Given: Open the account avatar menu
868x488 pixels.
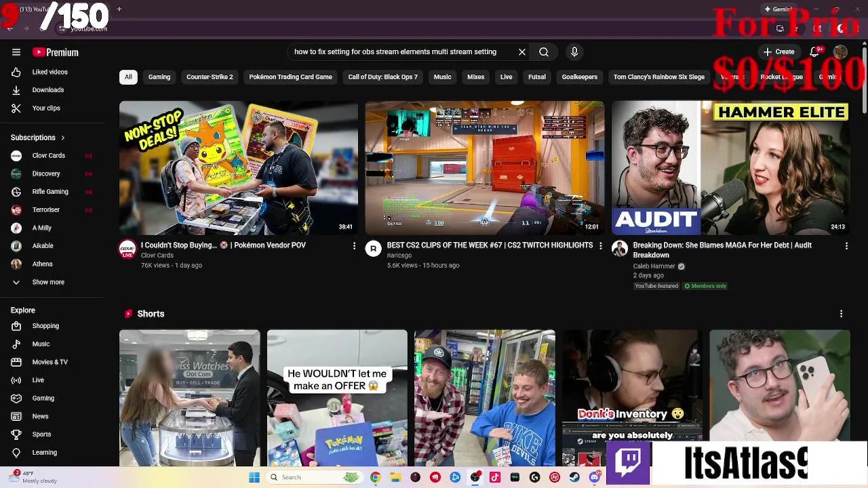Looking at the screenshot, I should click(x=840, y=52).
